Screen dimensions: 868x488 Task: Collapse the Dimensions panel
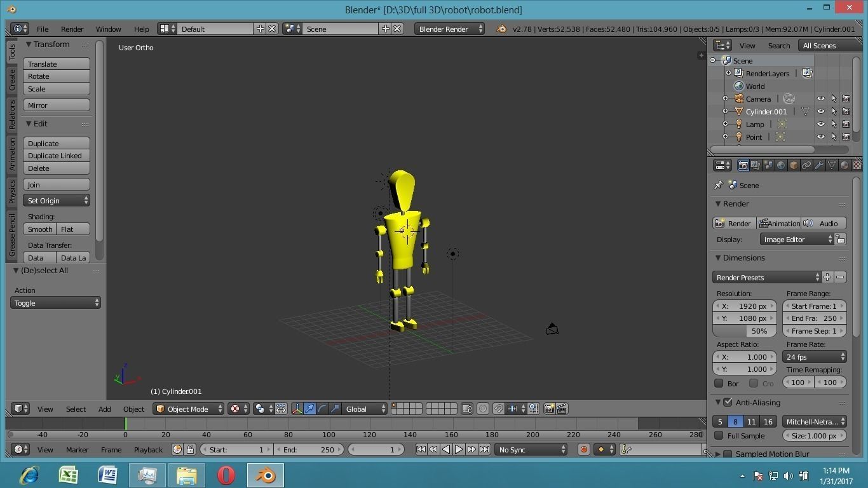(718, 258)
